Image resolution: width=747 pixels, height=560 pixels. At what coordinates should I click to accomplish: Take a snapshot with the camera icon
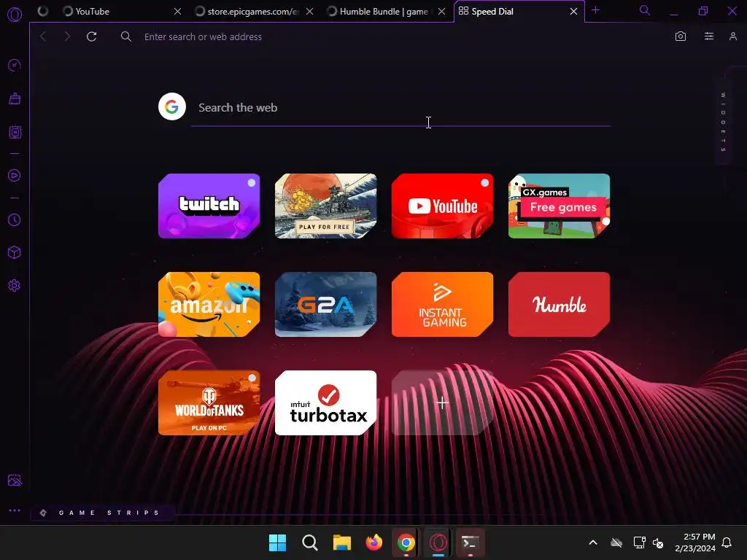tap(681, 36)
